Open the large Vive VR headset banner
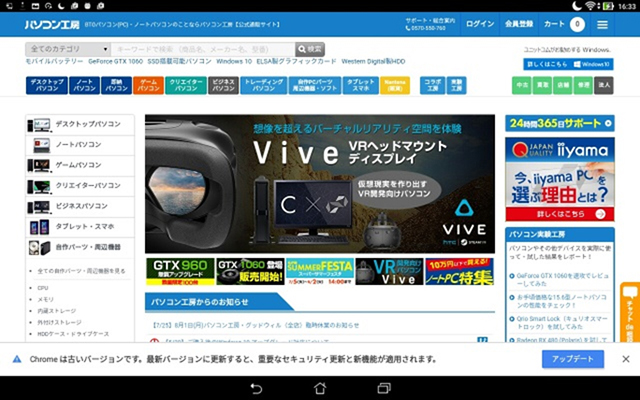Viewport: 640px width, 400px height. pos(320,184)
